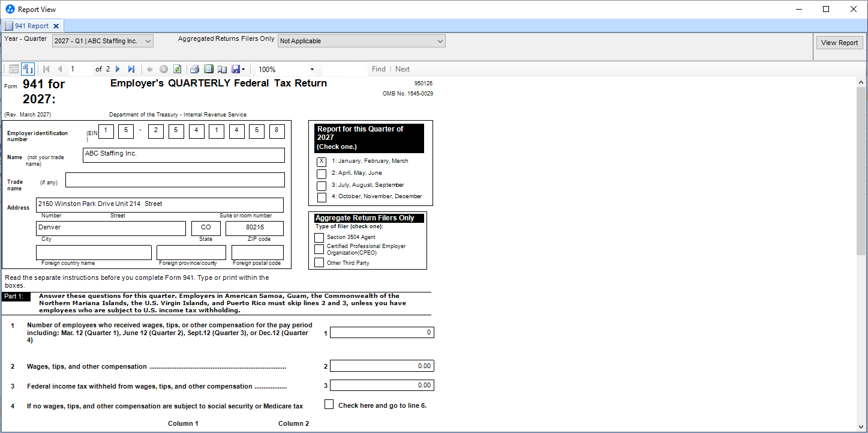
Task: Check quarter 3: July, August, September box
Action: (322, 186)
